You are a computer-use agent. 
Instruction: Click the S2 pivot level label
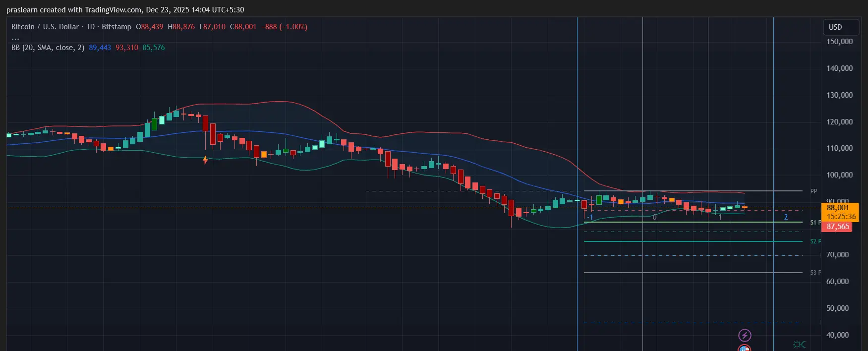pos(815,241)
